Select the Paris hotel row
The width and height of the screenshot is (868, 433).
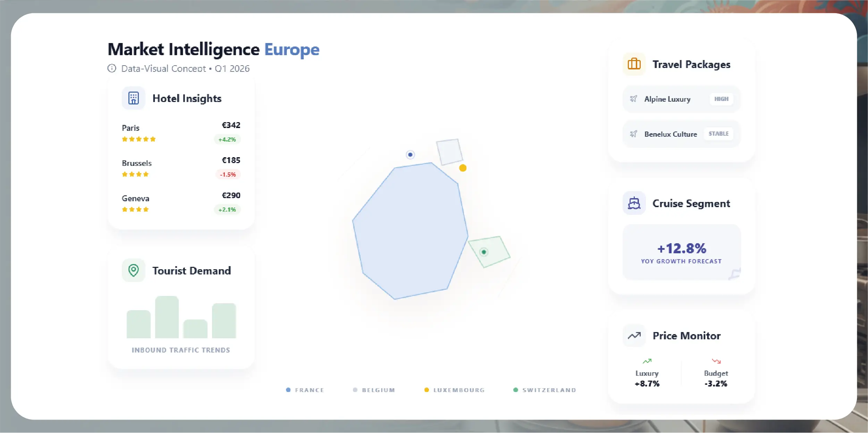click(x=181, y=132)
